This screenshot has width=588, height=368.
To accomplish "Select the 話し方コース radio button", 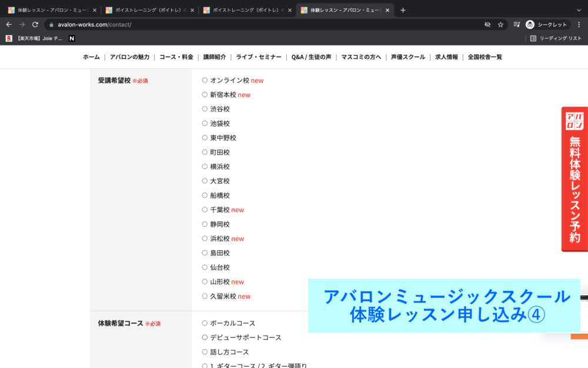I will pos(205,352).
